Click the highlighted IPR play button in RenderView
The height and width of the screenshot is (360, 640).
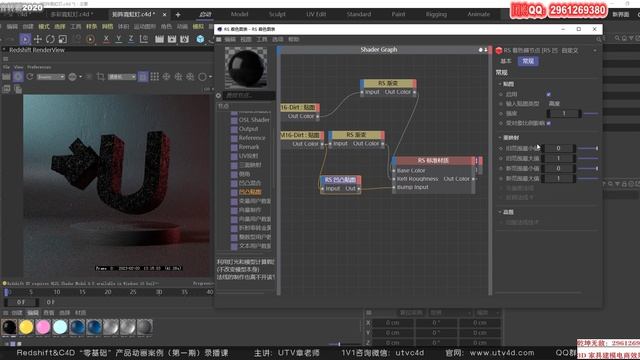tap(18, 77)
